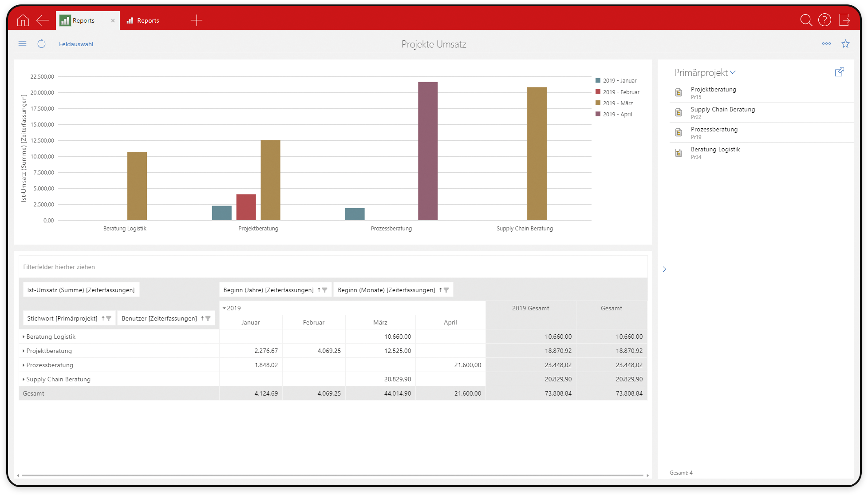Toggle sort arrow on Benutzer [Zeiterfassungen] field
Viewport: 868px width, 495px height.
[202, 318]
